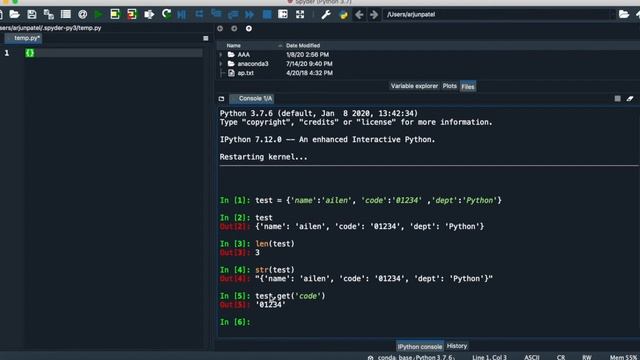The width and height of the screenshot is (640, 360).
Task: Start debugging the file
Action: tap(182, 15)
